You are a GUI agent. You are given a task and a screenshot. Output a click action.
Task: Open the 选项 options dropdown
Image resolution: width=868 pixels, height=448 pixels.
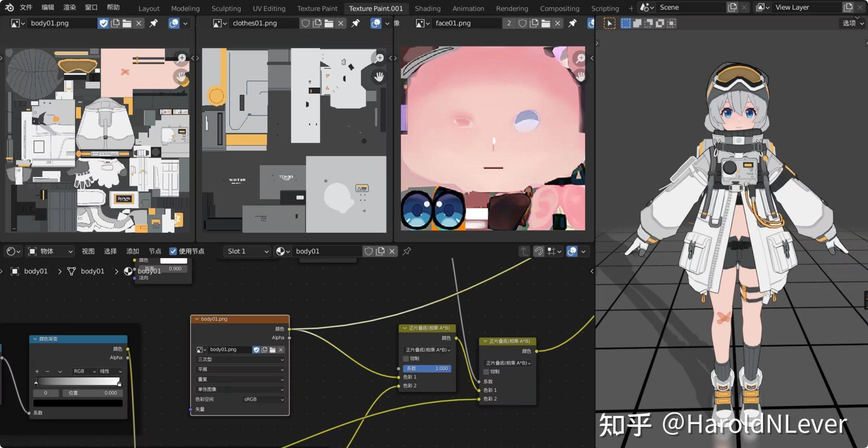pyautogui.click(x=852, y=23)
